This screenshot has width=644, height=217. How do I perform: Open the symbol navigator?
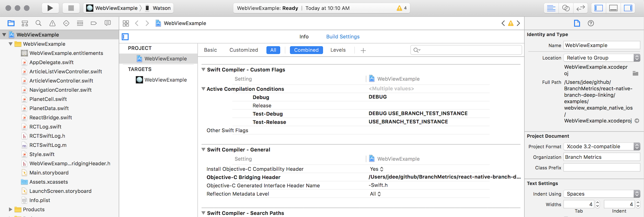25,23
